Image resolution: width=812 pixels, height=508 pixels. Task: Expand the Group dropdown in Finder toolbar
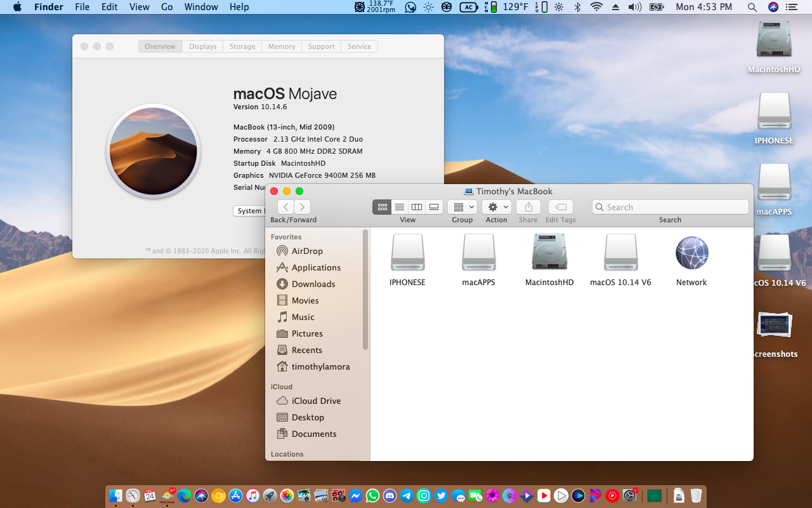pyautogui.click(x=462, y=207)
